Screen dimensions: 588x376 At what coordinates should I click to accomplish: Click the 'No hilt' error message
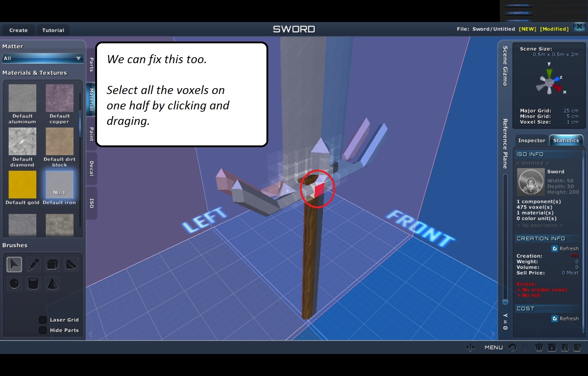[529, 295]
